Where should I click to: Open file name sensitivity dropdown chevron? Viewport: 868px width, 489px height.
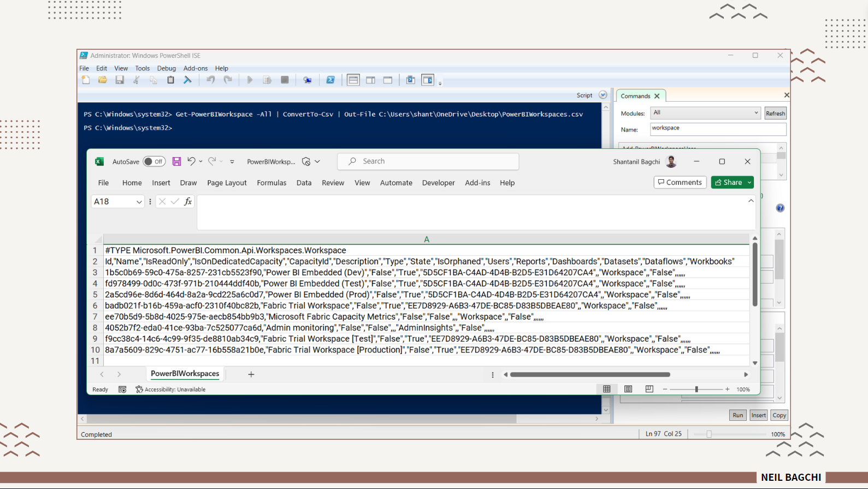tap(317, 162)
